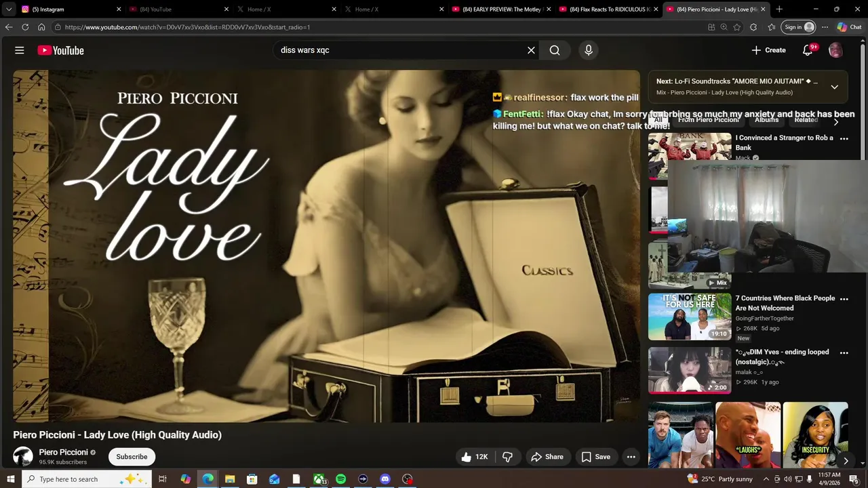Subscribe to Piero Piccioni
The height and width of the screenshot is (488, 868).
click(132, 457)
